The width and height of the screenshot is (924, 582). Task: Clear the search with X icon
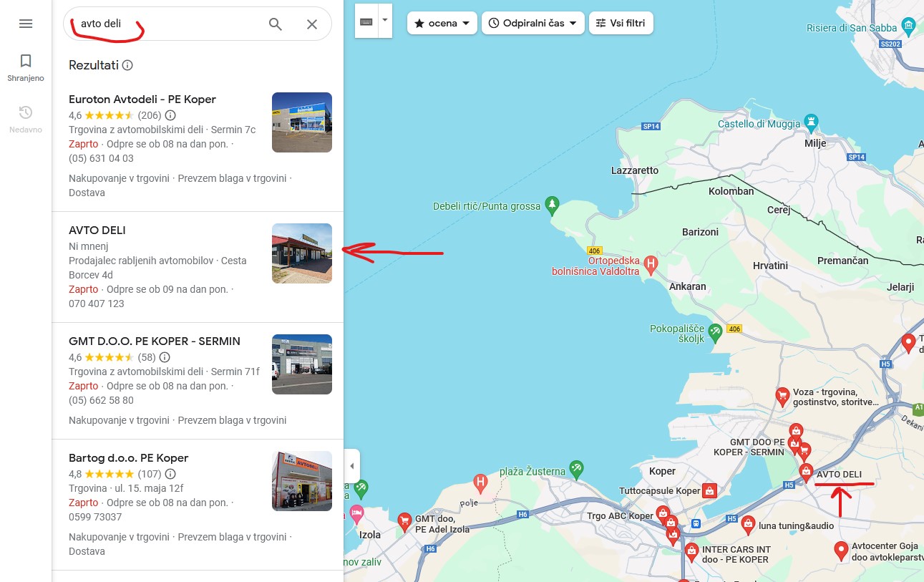pyautogui.click(x=312, y=24)
